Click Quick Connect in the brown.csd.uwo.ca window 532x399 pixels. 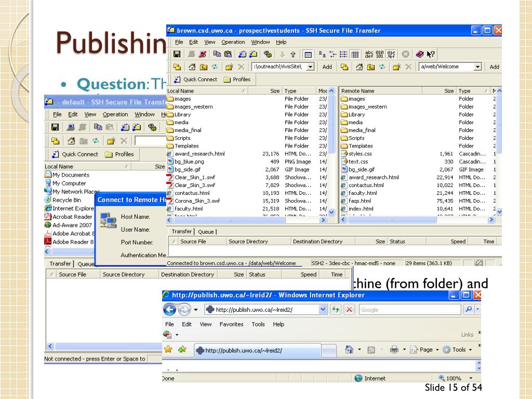coord(195,79)
